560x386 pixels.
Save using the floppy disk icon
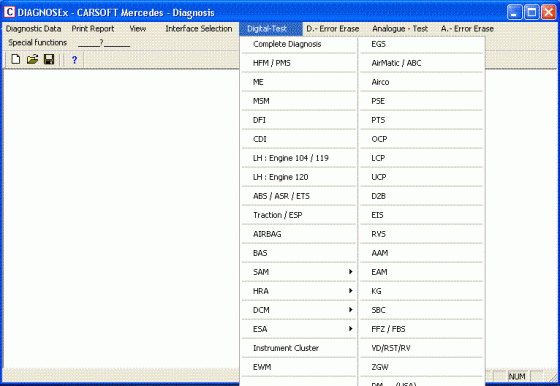pyautogui.click(x=49, y=59)
